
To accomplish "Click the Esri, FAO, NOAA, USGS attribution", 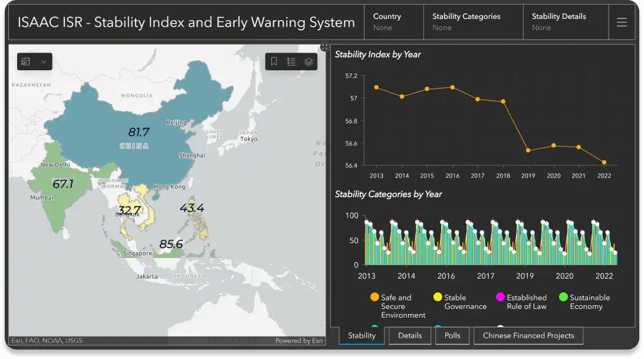I will point(47,341).
